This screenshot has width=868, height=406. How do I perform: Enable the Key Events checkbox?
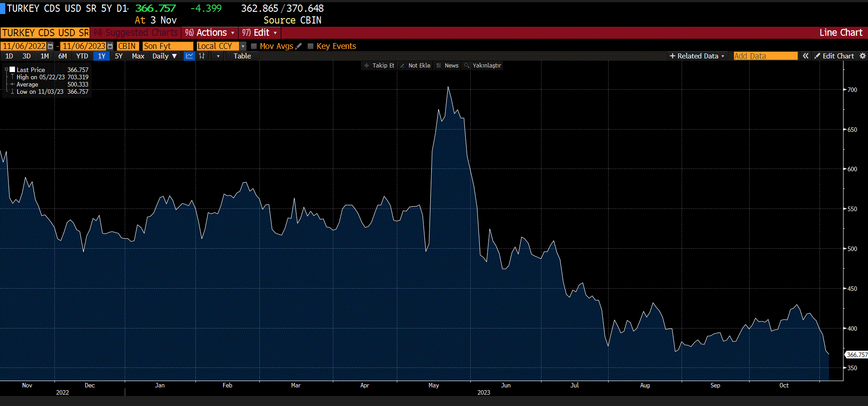click(311, 46)
